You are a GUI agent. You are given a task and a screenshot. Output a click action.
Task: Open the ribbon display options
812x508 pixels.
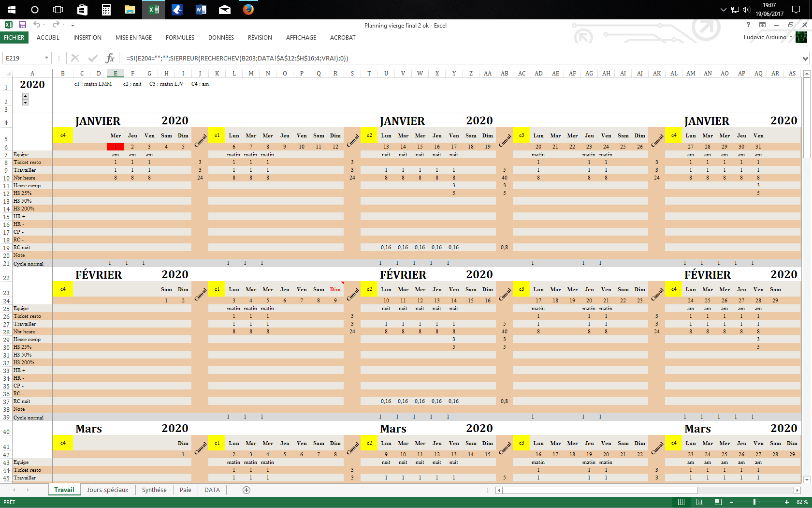762,25
